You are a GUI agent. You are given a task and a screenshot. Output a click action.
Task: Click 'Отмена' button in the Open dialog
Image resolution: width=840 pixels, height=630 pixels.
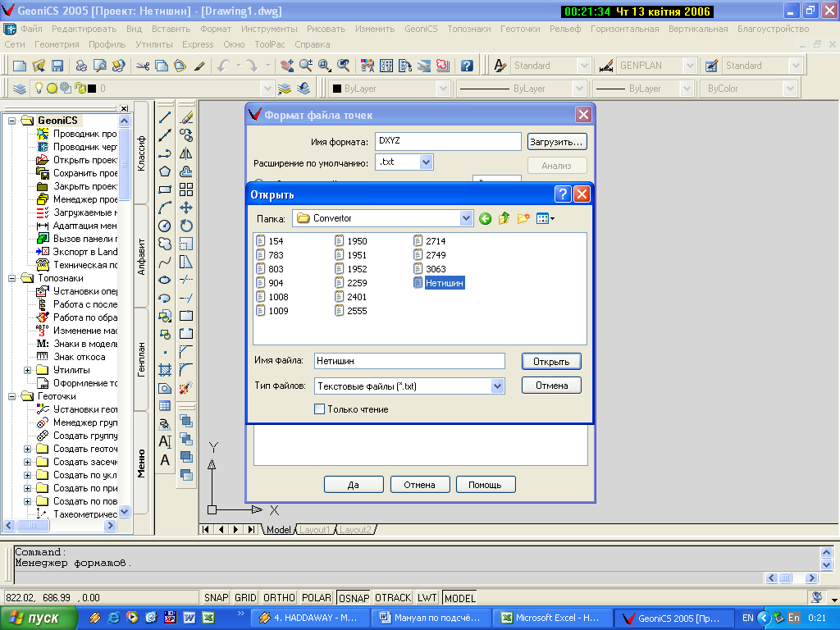(550, 386)
